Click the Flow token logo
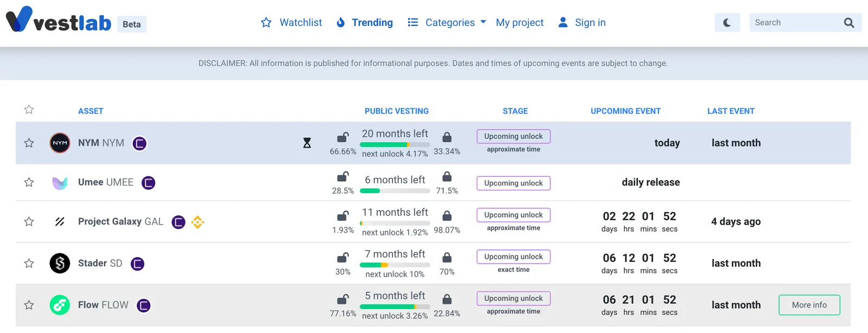868x333 pixels. [x=60, y=305]
